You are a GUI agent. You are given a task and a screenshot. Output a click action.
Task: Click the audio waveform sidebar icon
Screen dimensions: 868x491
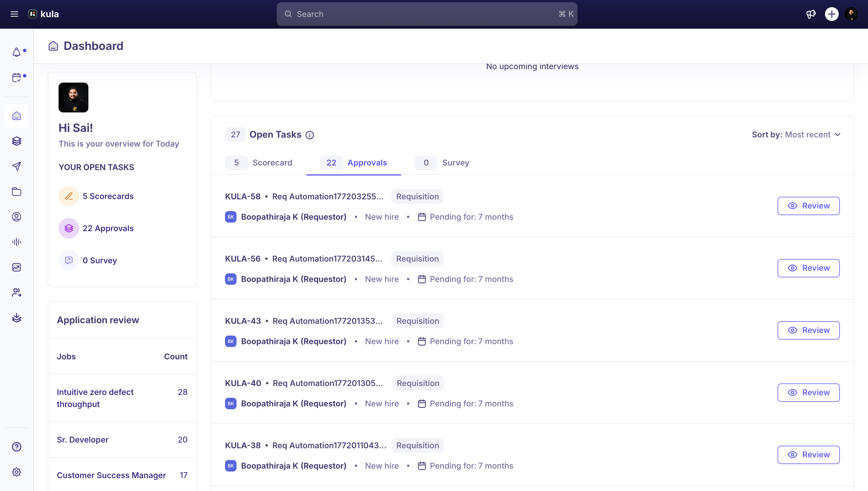click(17, 242)
